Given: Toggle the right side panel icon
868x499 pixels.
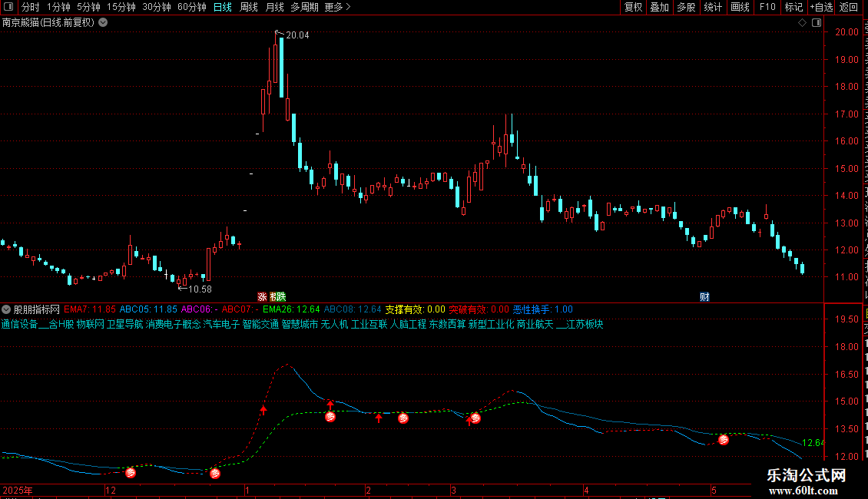Looking at the screenshot, I should coord(817,23).
